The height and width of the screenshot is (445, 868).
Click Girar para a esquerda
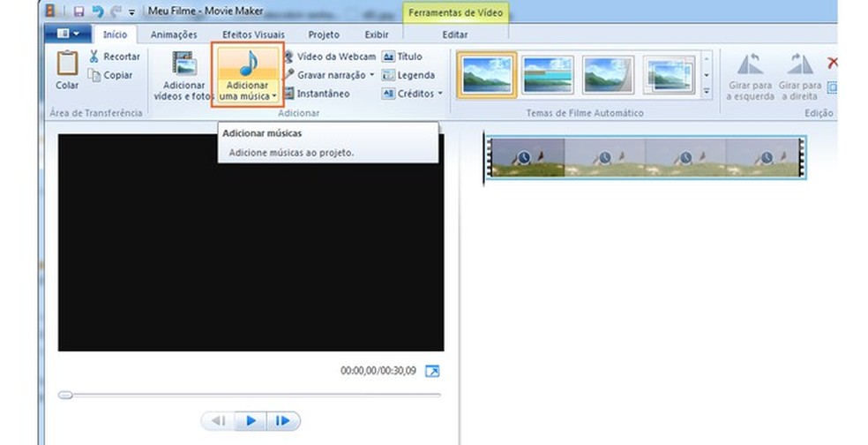click(x=751, y=77)
